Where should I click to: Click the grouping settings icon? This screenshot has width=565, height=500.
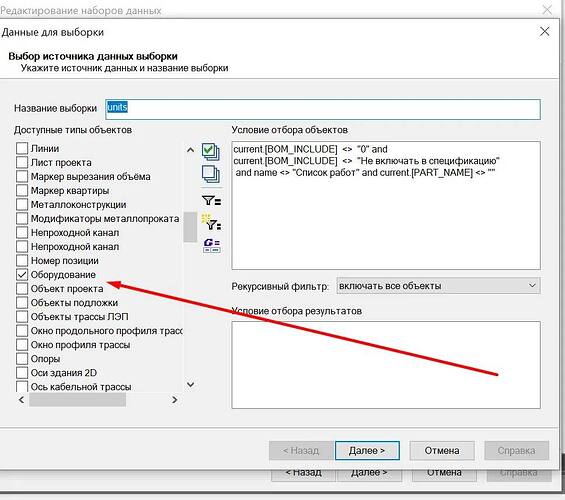(212, 246)
